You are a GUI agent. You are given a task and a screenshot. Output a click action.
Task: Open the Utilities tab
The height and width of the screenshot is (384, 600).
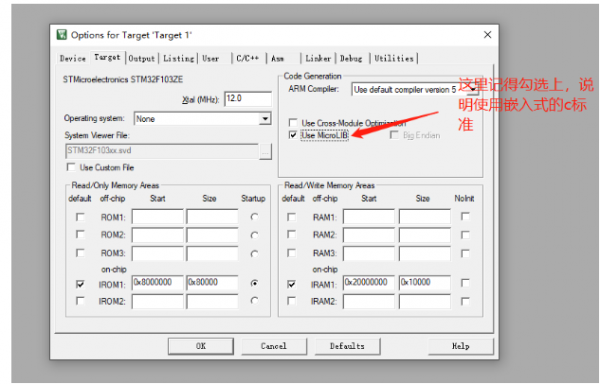(x=394, y=59)
